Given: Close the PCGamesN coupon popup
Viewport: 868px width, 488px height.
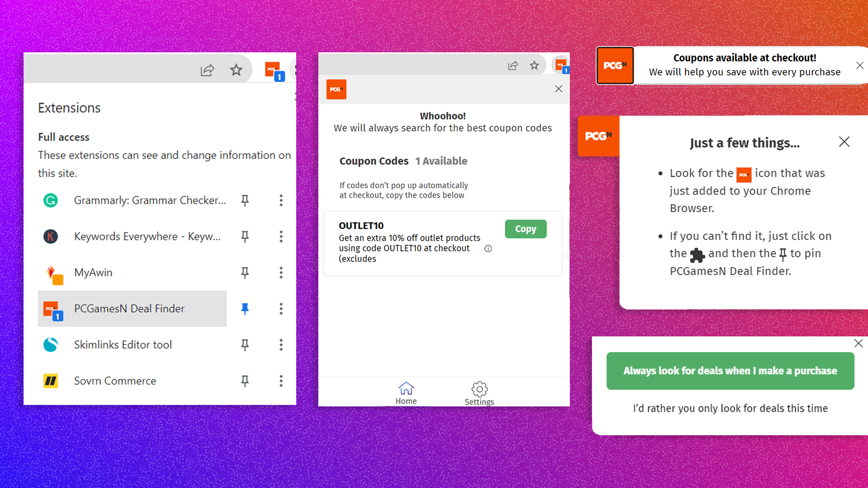Looking at the screenshot, I should point(559,88).
